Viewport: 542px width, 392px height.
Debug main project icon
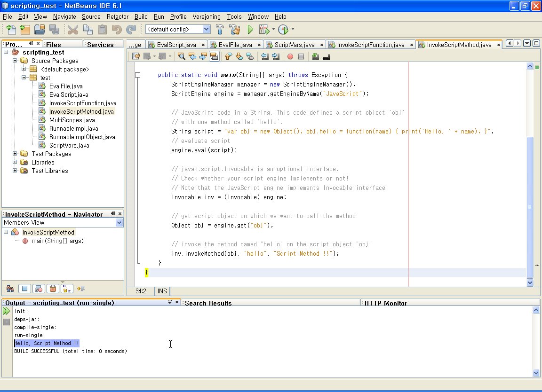click(264, 30)
